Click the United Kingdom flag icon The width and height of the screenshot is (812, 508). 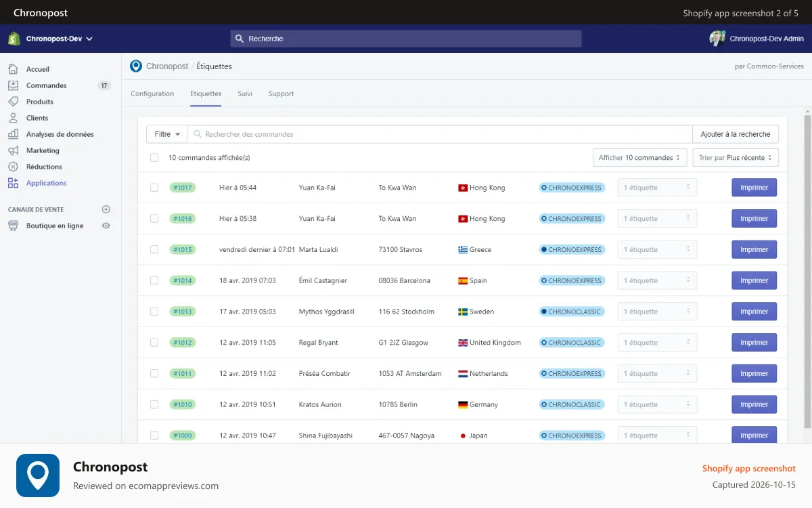[463, 343]
